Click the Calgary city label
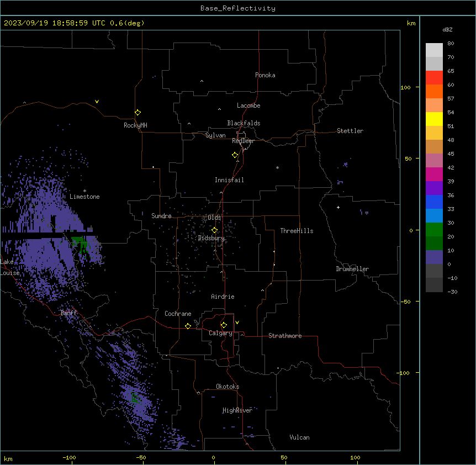Image resolution: width=476 pixels, height=465 pixels. pyautogui.click(x=220, y=333)
